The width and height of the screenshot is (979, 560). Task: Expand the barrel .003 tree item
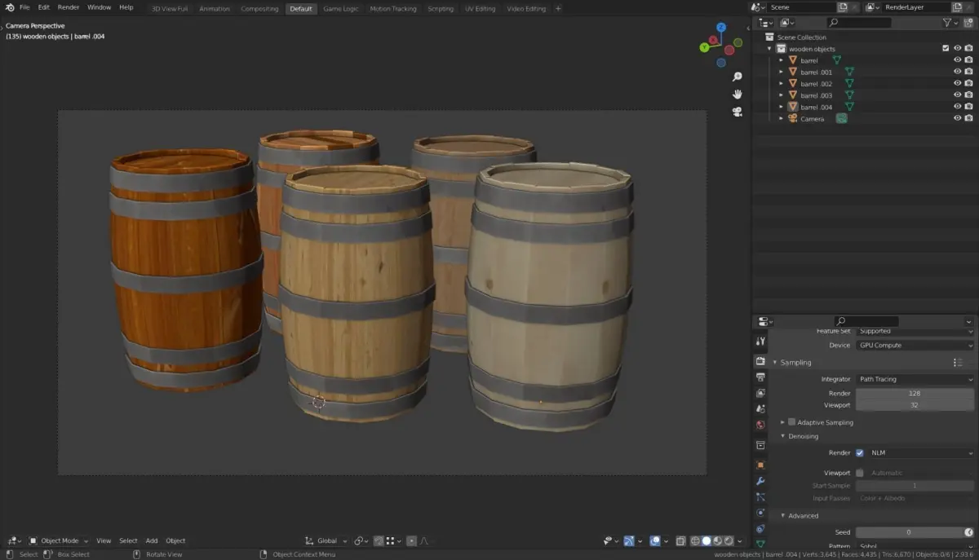pyautogui.click(x=781, y=95)
